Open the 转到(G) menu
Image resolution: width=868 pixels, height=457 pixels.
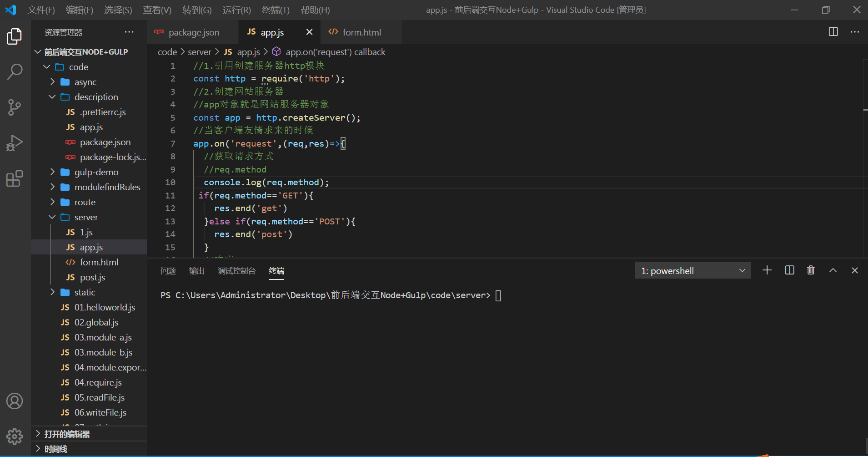click(x=197, y=10)
